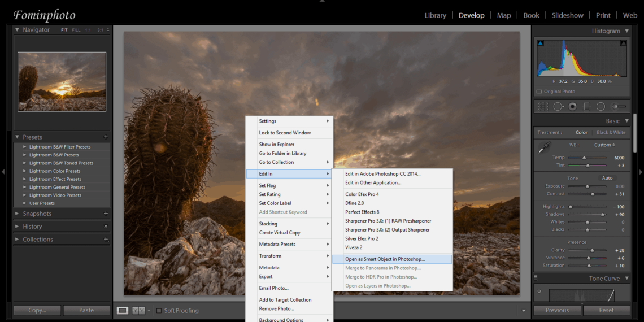Toggle shadow clipping indicator in histogram
The image size is (644, 322).
coord(540,43)
